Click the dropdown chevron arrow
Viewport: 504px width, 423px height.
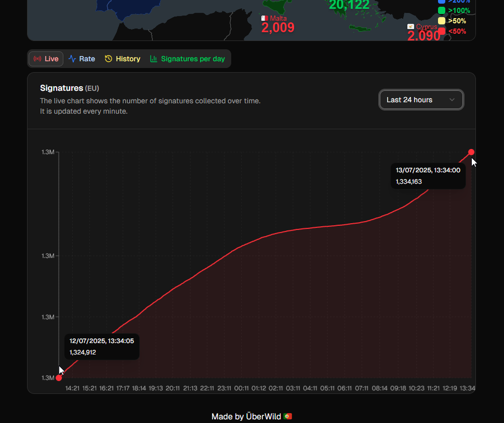[x=452, y=100]
